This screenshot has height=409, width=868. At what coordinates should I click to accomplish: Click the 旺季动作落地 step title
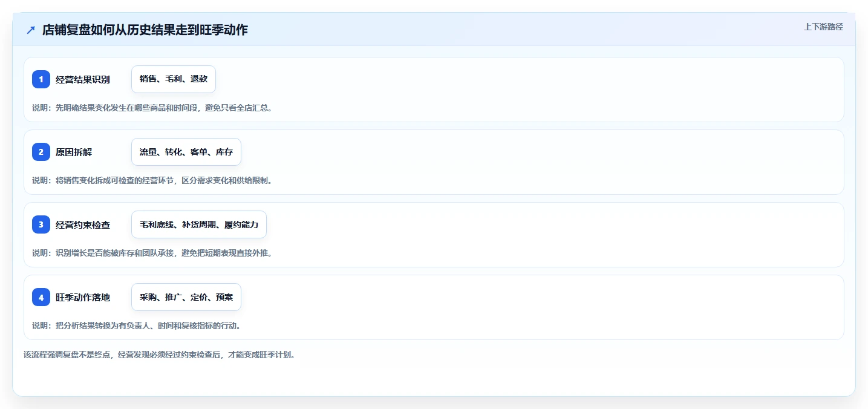83,297
